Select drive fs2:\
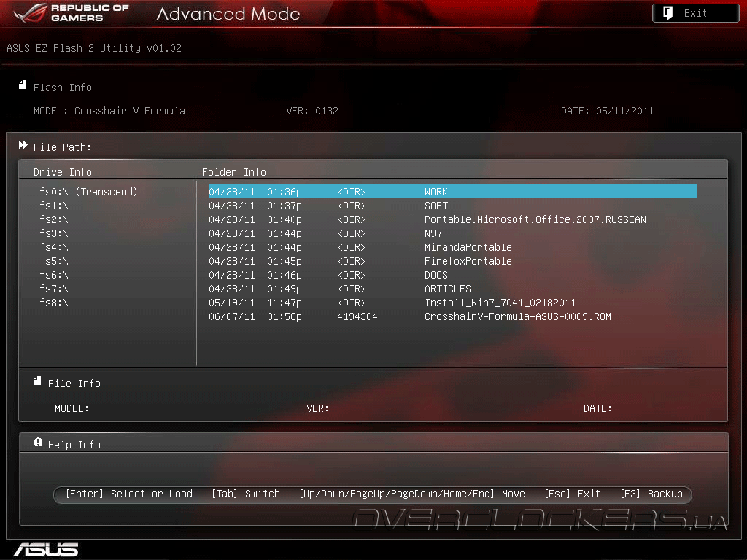 pyautogui.click(x=54, y=219)
